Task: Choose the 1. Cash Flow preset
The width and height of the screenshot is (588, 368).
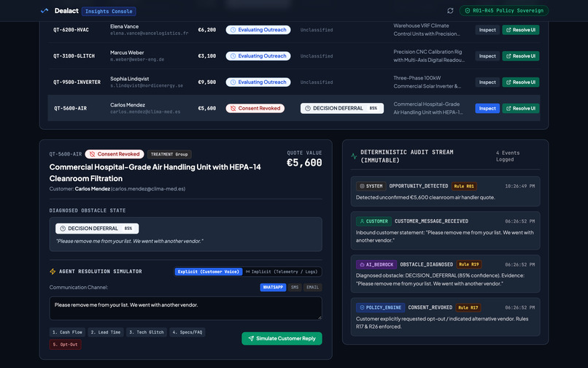Action: [x=67, y=332]
